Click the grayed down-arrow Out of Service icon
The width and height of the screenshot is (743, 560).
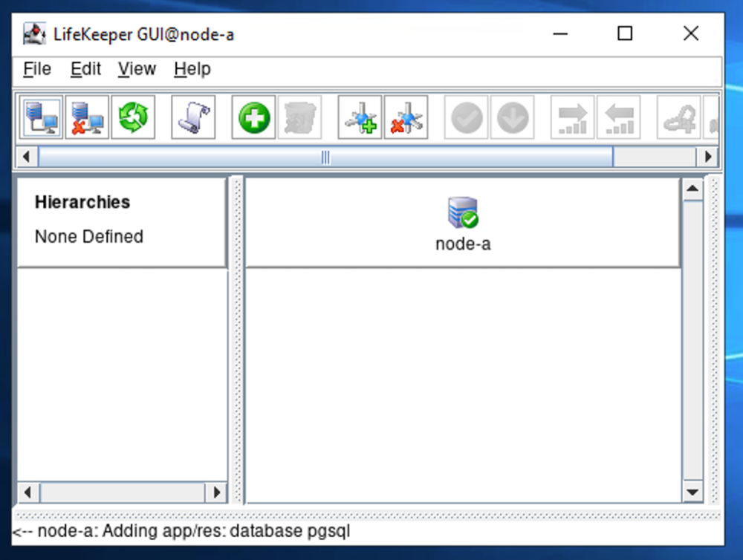pyautogui.click(x=512, y=117)
